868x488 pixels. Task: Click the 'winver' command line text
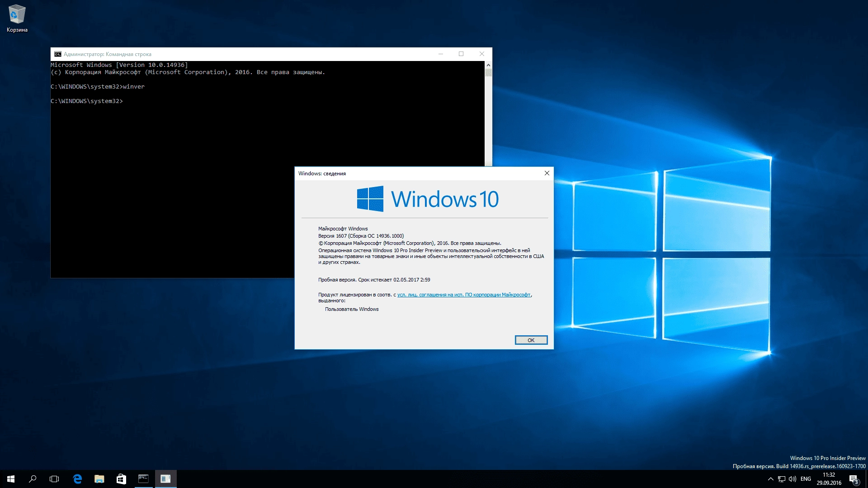pos(134,87)
